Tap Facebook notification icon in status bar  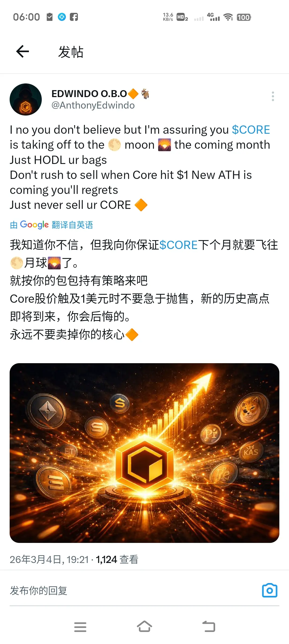click(x=74, y=17)
